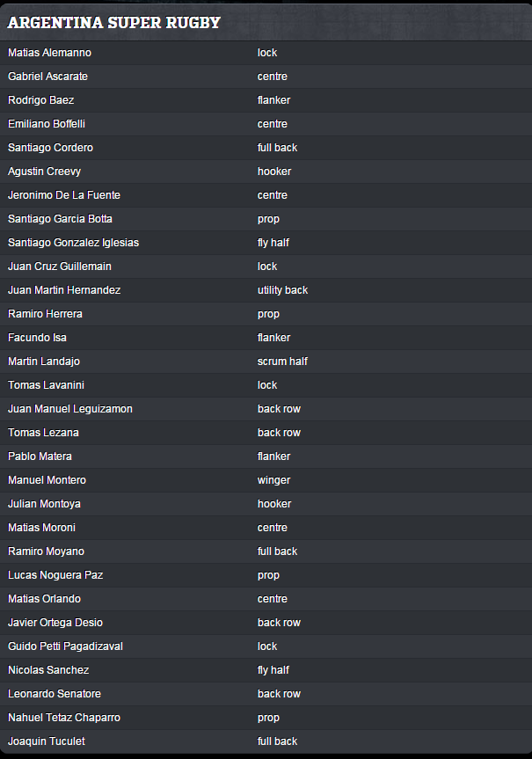Click the scrum half position text

[282, 361]
